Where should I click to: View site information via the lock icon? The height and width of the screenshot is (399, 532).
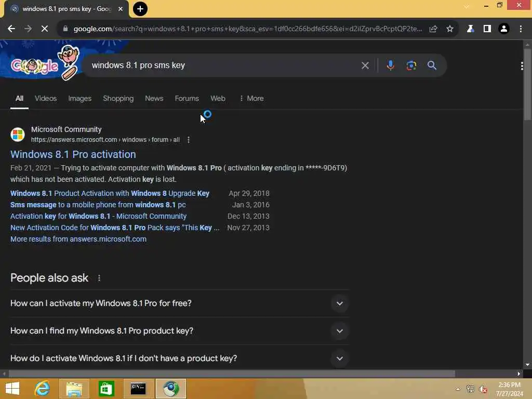(x=65, y=29)
